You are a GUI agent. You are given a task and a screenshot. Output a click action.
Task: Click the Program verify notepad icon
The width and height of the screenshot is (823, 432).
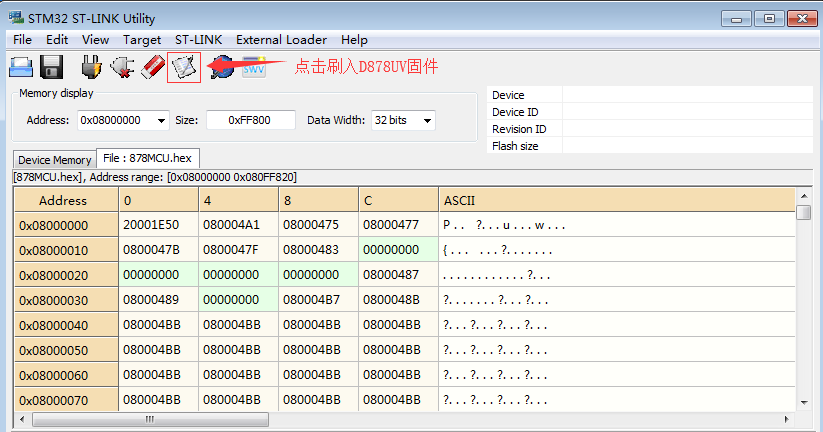point(184,67)
